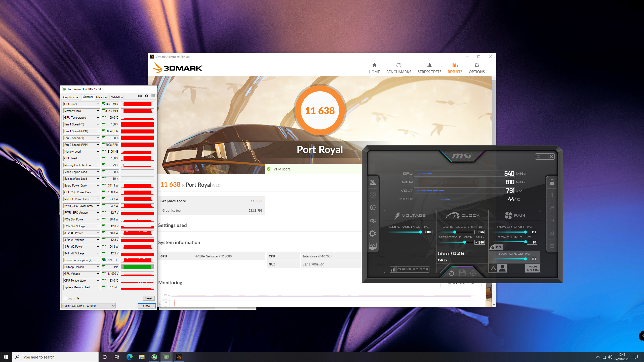Screen dimensions: 644x362
Task: Open the action center notifications
Action: 636,357
